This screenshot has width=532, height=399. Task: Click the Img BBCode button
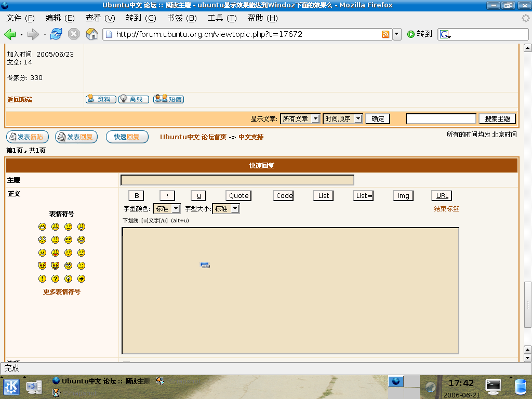point(403,196)
